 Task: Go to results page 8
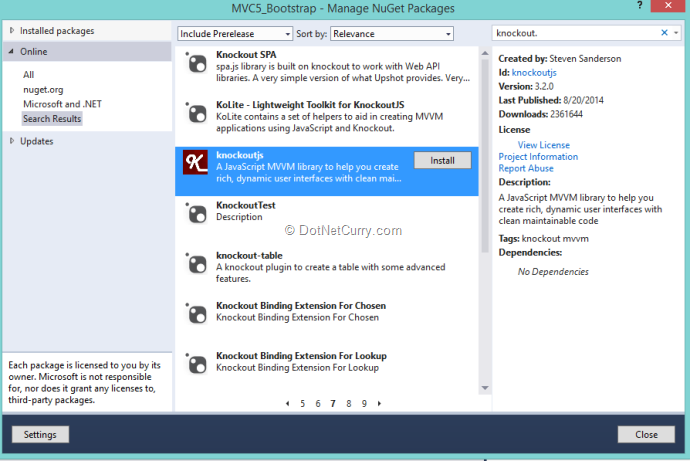349,403
